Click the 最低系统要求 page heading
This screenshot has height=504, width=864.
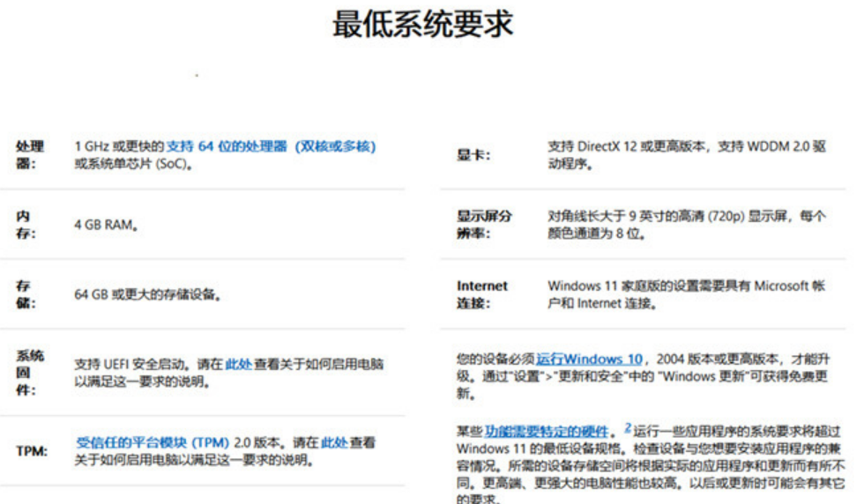(x=422, y=26)
